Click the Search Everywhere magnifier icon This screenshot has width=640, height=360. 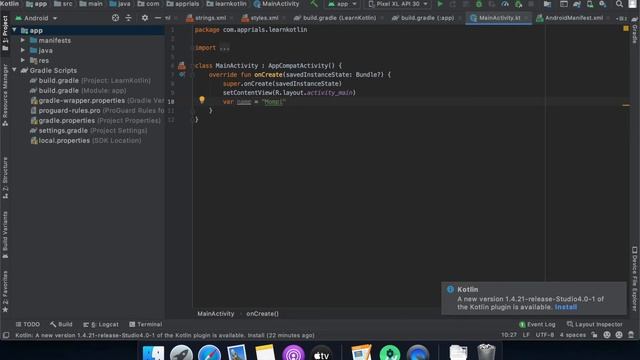click(x=619, y=4)
